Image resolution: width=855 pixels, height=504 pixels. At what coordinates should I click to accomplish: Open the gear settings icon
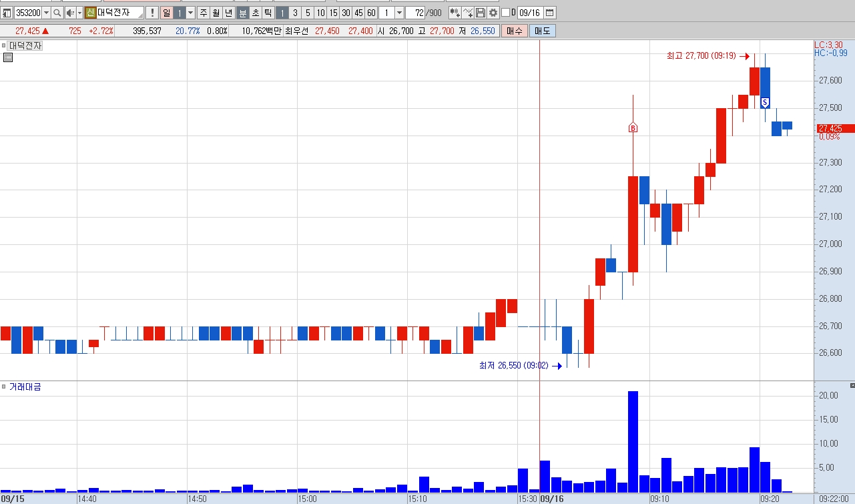pyautogui.click(x=493, y=13)
